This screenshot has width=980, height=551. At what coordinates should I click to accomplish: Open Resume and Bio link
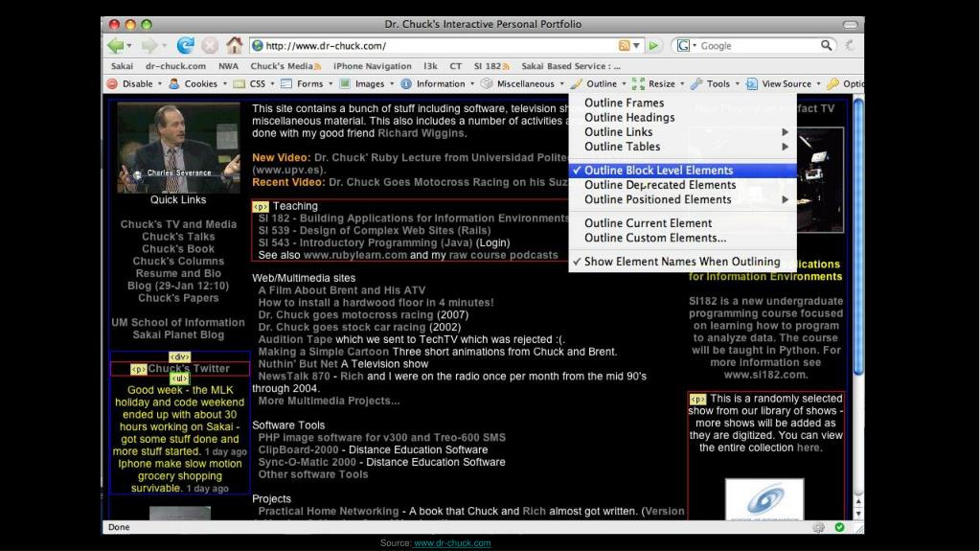[178, 273]
